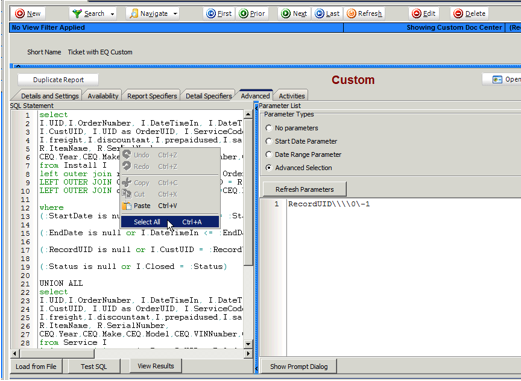Click the 'where' keyword on line 12
521x381 pixels.
pos(51,207)
